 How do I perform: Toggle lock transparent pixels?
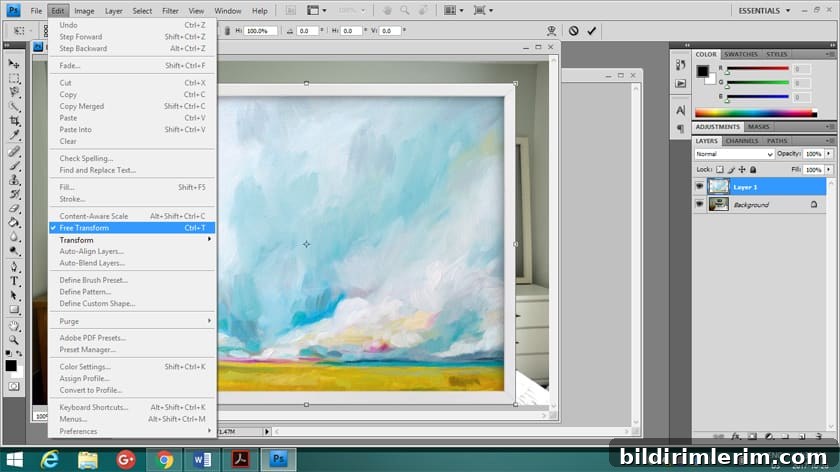coord(719,169)
